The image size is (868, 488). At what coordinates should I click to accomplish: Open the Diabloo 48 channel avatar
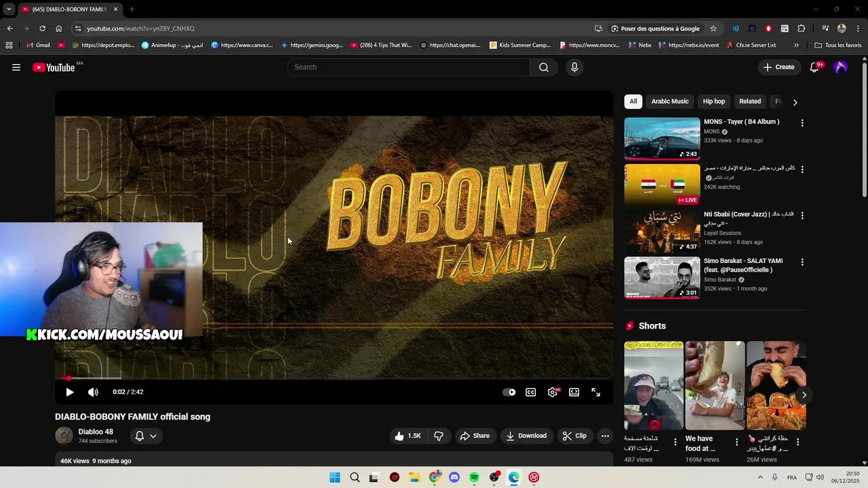64,436
